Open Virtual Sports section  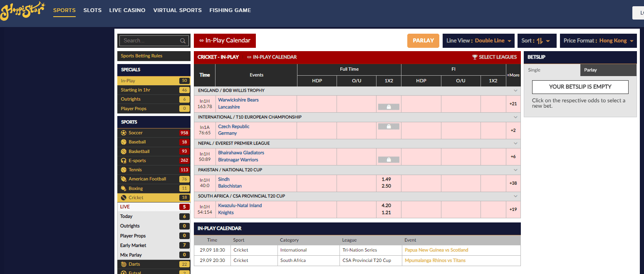pos(177,10)
